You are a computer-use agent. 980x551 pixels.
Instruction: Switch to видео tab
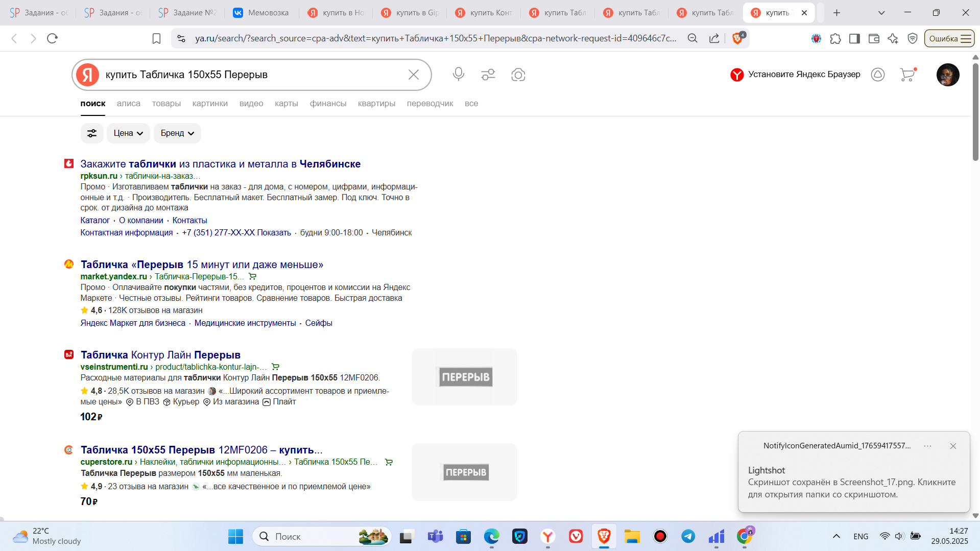(x=251, y=103)
